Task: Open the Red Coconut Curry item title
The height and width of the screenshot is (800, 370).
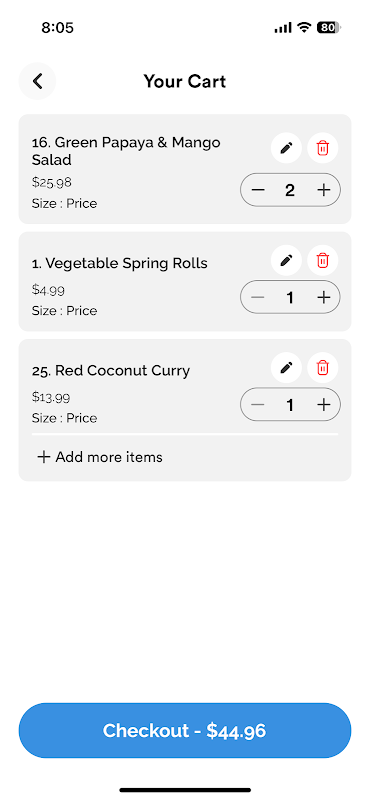Action: tap(111, 371)
